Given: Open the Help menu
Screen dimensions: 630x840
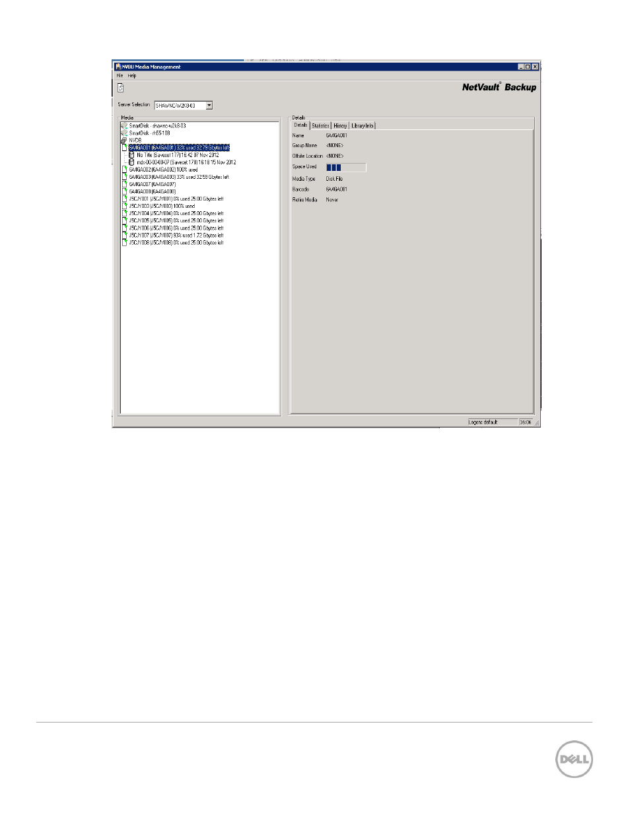Looking at the screenshot, I should click(x=132, y=76).
